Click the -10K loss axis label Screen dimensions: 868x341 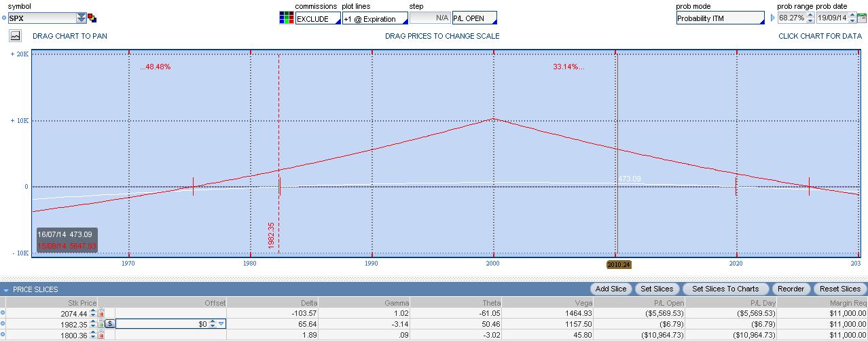tap(18, 253)
